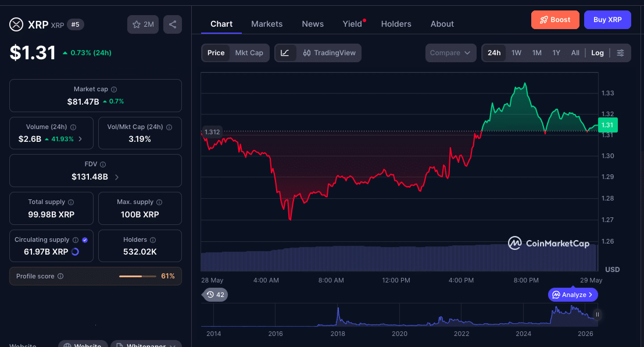
Task: Select the 1Y time range
Action: click(x=556, y=53)
